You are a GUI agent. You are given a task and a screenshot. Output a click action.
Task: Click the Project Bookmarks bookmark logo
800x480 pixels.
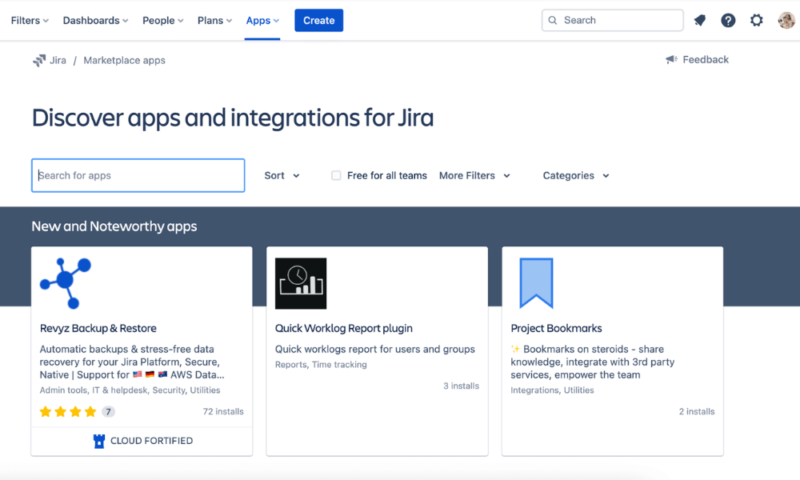[x=536, y=283]
